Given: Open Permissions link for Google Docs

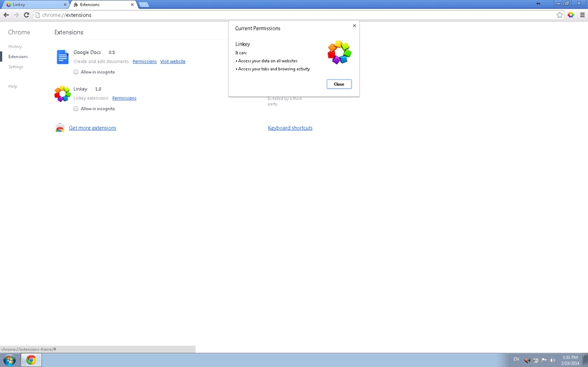Looking at the screenshot, I should 144,61.
